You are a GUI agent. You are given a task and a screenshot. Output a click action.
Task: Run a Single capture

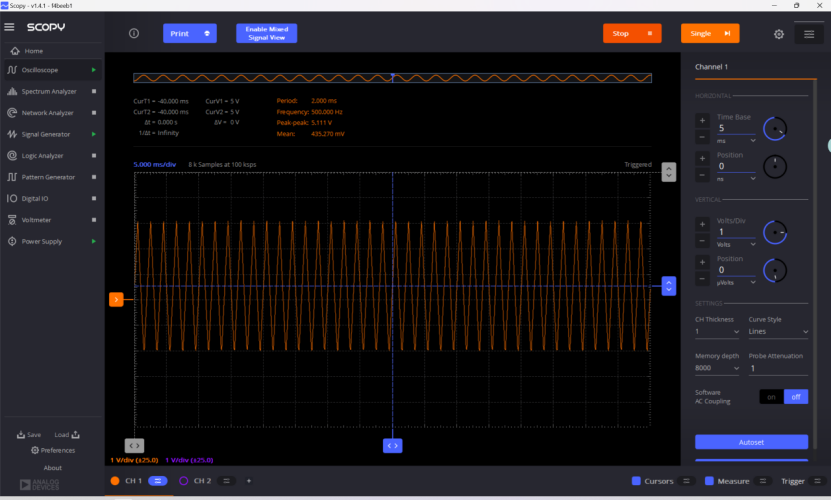coord(710,33)
